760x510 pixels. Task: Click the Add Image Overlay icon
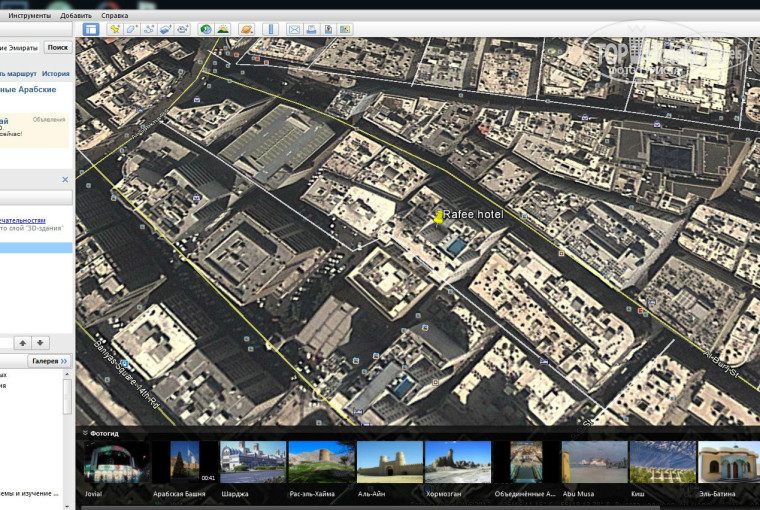(165, 29)
